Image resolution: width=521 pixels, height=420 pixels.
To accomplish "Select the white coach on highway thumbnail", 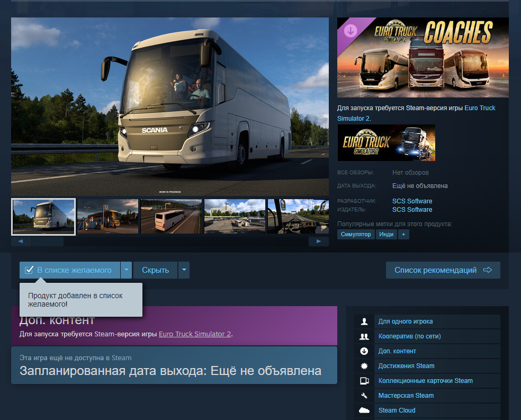I will (x=171, y=216).
